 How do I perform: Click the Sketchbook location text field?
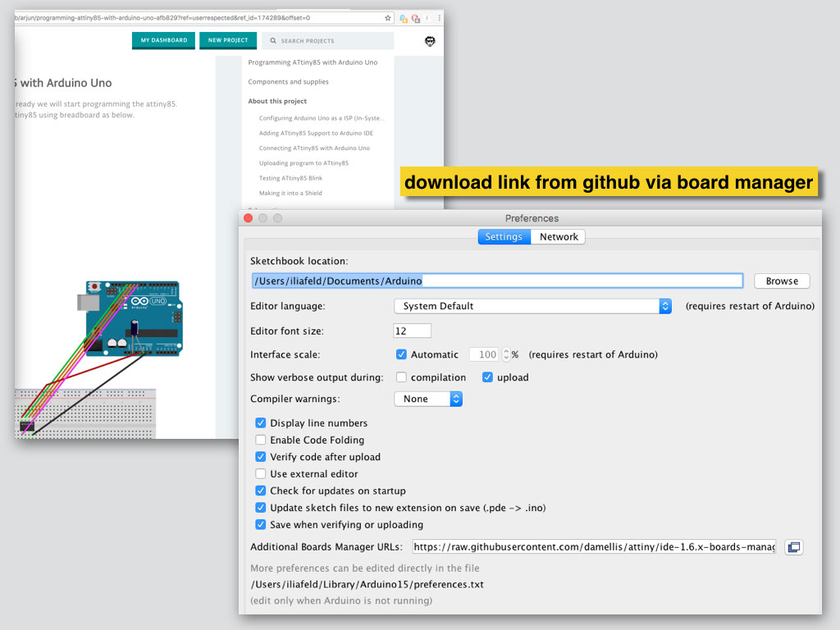click(497, 281)
